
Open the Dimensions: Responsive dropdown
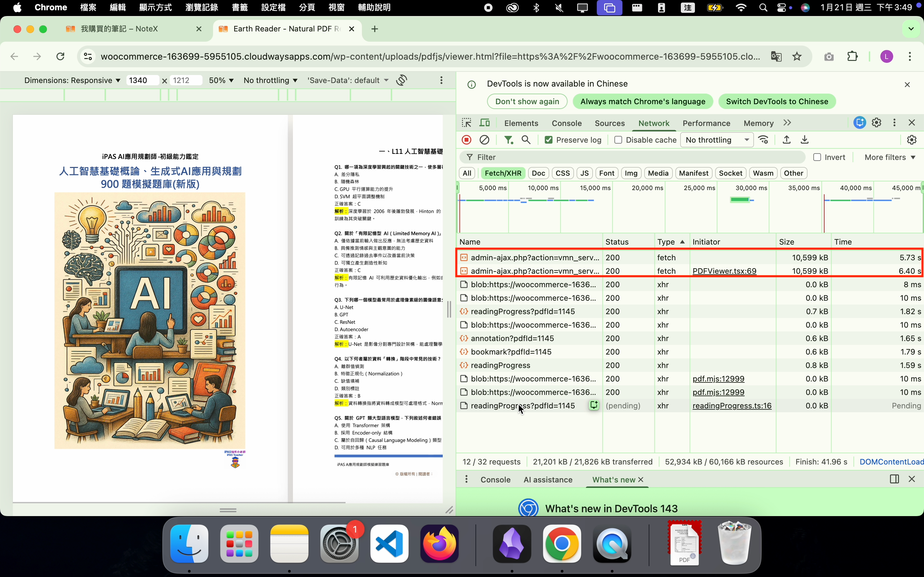click(72, 80)
